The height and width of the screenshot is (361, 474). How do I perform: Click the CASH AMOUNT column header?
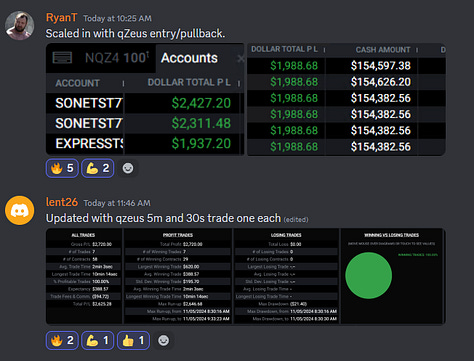click(x=383, y=50)
